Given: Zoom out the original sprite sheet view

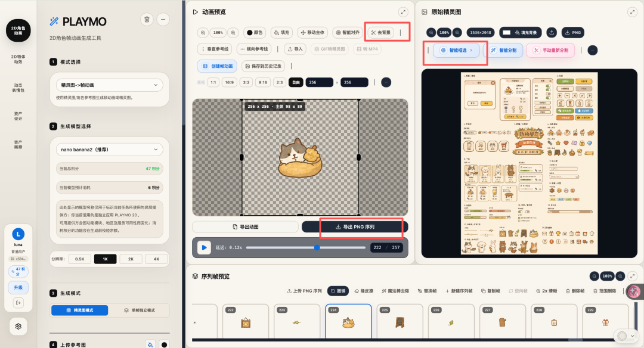Looking at the screenshot, I should click(431, 32).
